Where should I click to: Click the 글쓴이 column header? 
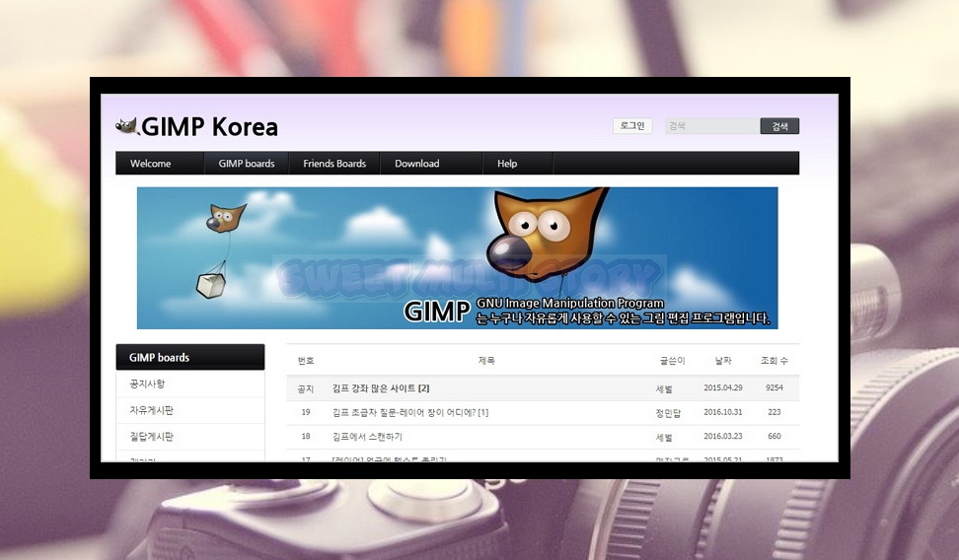coord(672,361)
